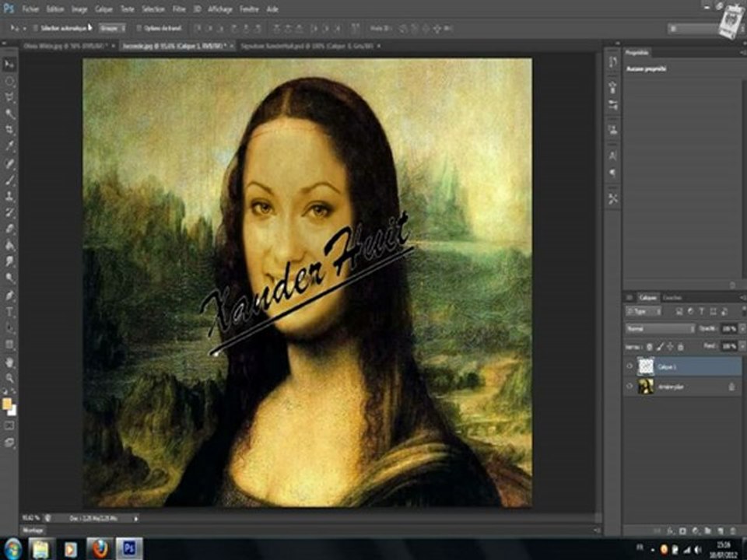
Task: Open the Filtre menu
Action: [x=179, y=9]
